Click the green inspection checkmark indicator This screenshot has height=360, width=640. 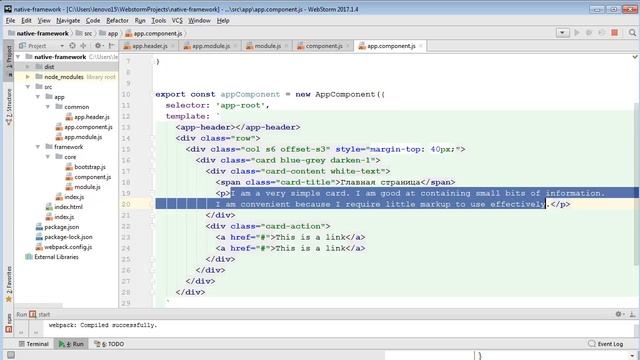(635, 57)
